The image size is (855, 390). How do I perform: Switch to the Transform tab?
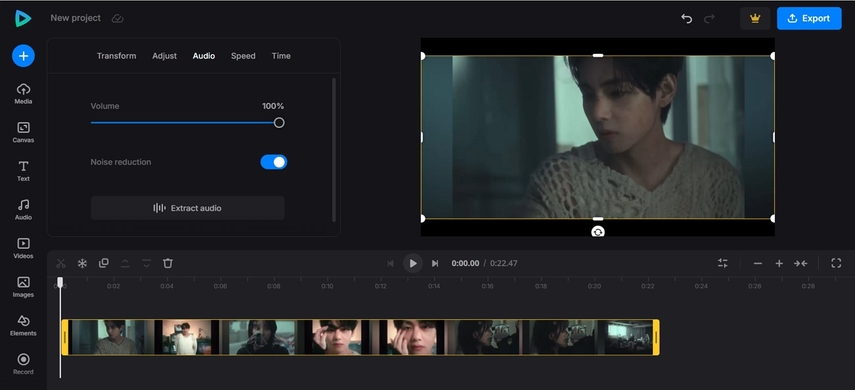pyautogui.click(x=116, y=56)
